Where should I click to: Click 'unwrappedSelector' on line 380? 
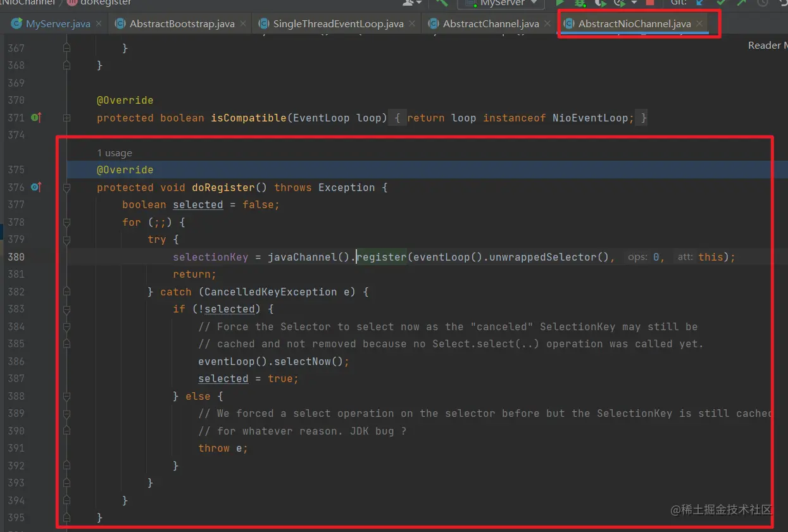[543, 257]
